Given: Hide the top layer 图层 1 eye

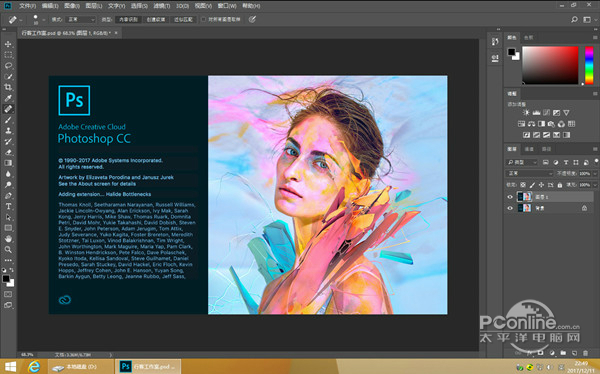Looking at the screenshot, I should 510,197.
